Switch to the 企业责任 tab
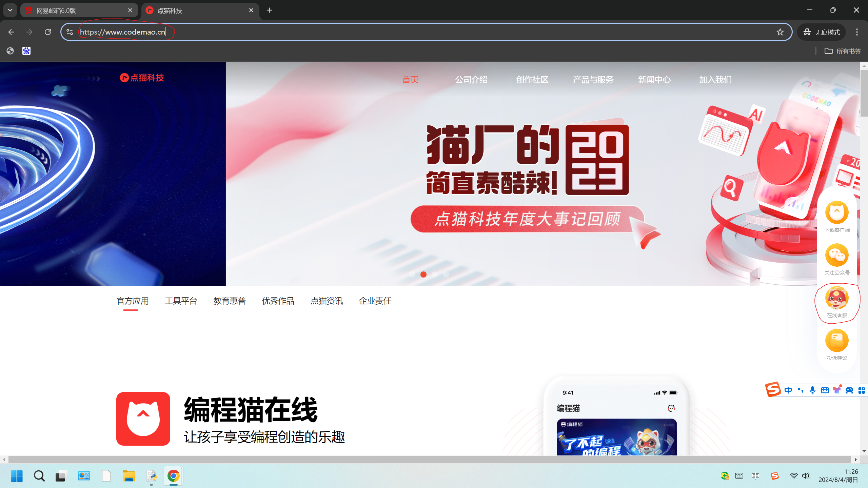This screenshot has width=868, height=488. click(375, 301)
